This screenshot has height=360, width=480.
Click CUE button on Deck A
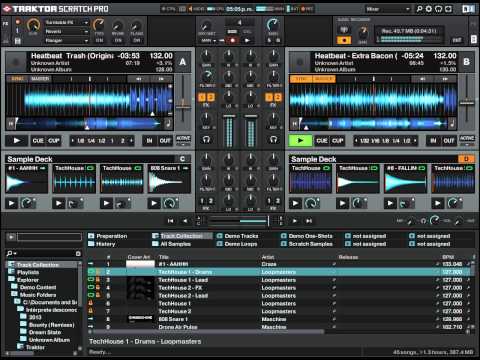(38, 141)
